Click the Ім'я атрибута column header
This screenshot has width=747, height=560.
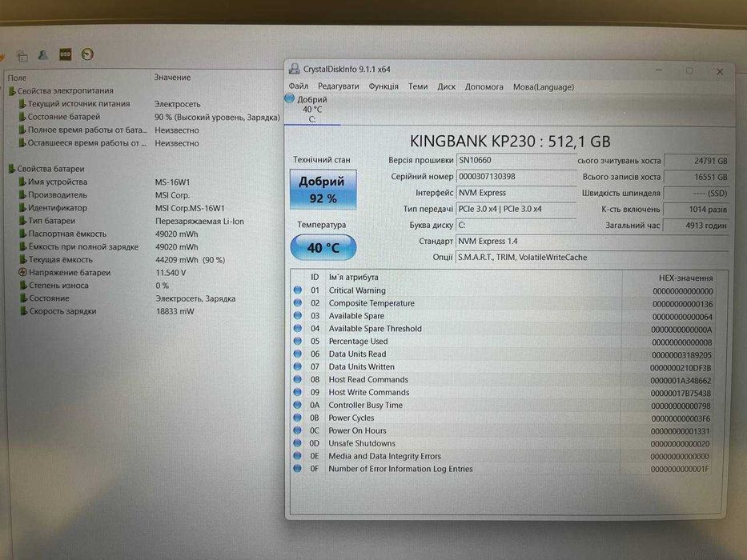354,277
